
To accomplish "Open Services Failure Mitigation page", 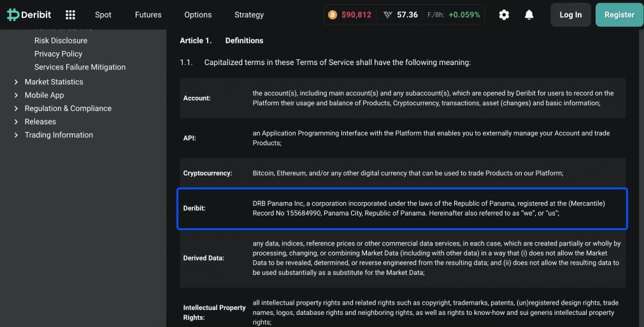I will click(x=80, y=67).
